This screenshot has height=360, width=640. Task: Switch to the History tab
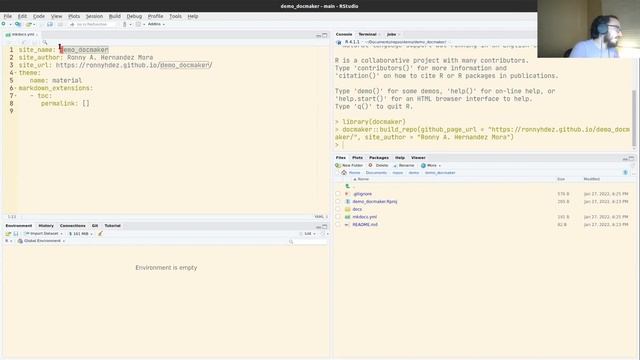[x=46, y=226]
